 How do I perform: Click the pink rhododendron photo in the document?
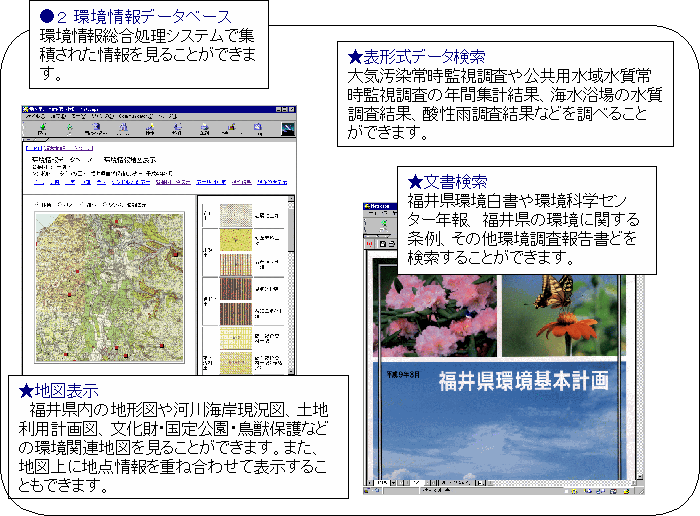435,316
